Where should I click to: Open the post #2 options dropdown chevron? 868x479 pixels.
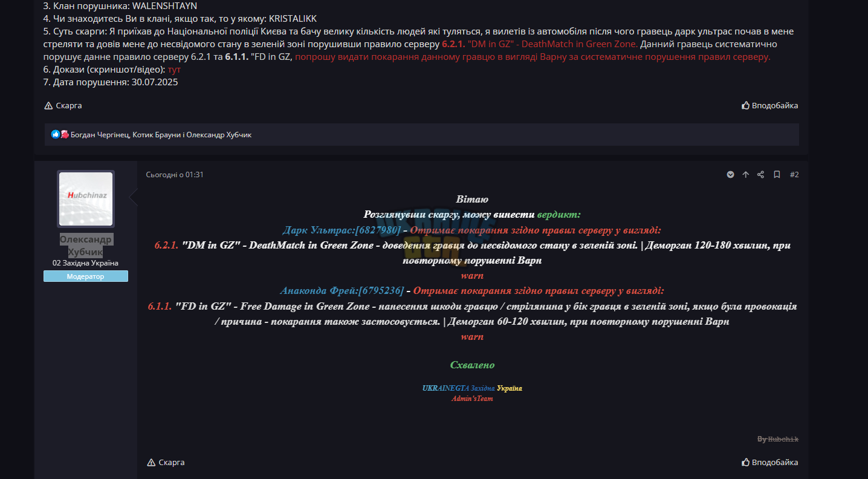pos(730,175)
